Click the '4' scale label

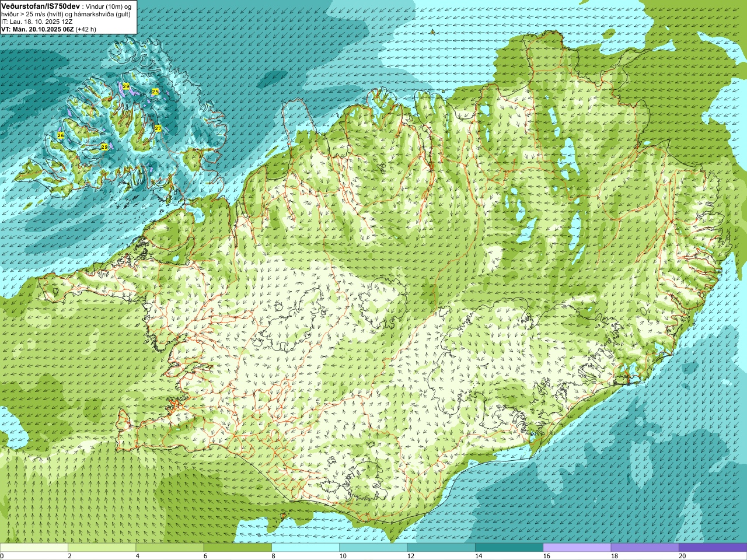[137, 556]
